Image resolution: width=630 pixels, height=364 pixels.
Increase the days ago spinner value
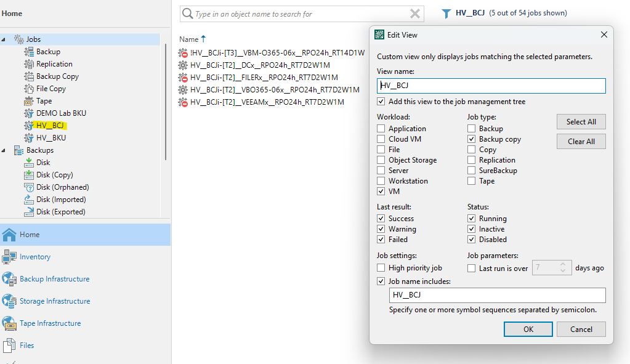(x=563, y=265)
